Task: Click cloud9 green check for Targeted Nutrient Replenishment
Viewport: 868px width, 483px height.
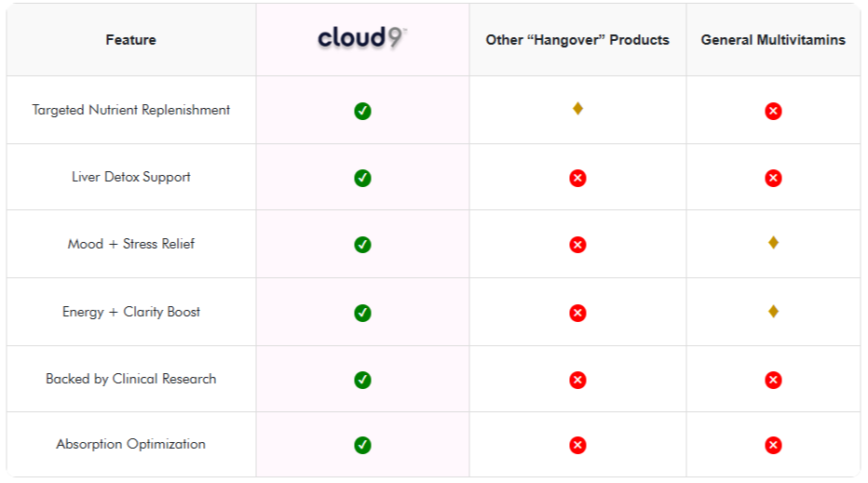Action: pos(362,111)
